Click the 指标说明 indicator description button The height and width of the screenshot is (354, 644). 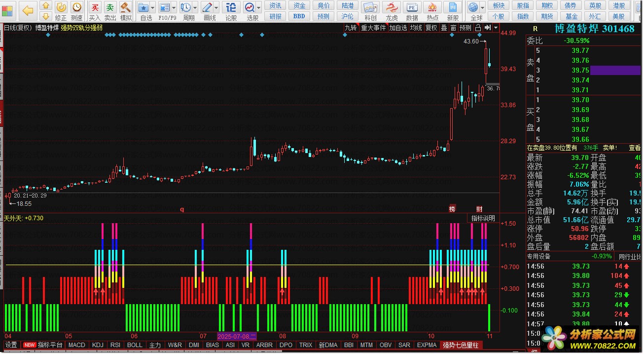pyautogui.click(x=483, y=218)
